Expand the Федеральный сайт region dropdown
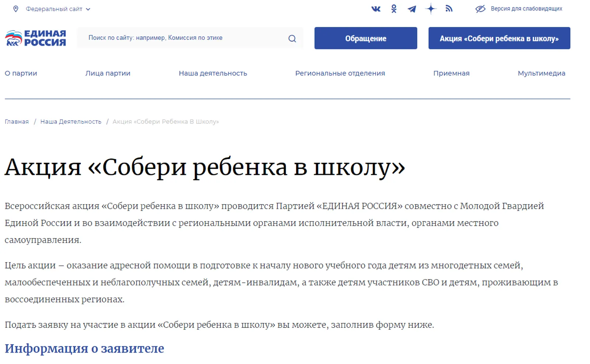Screen dimensions: 590x364 click(x=58, y=9)
